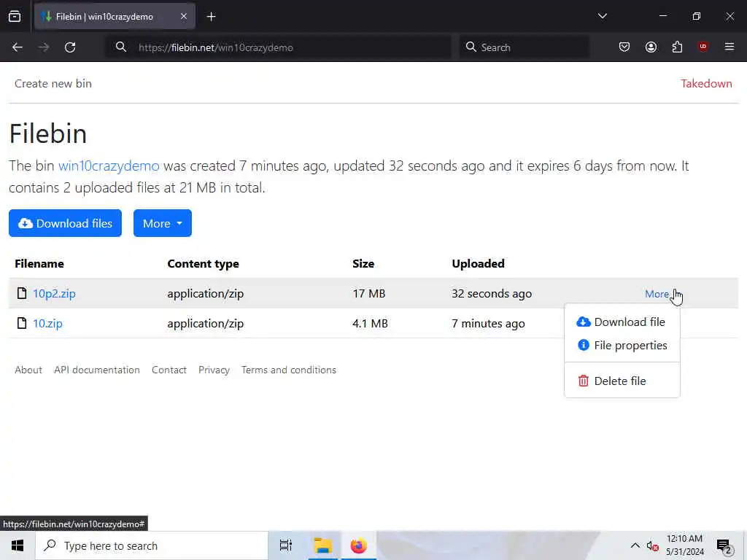This screenshot has width=747, height=560.
Task: Open Task View on the taskbar
Action: click(285, 545)
